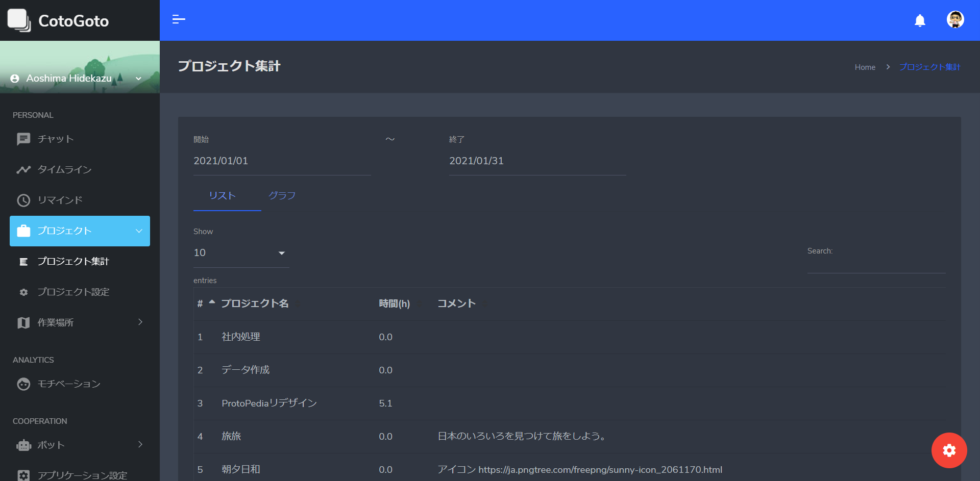Open プロジェクト設定 in the sidebar
Image resolution: width=980 pixels, height=481 pixels.
click(73, 292)
